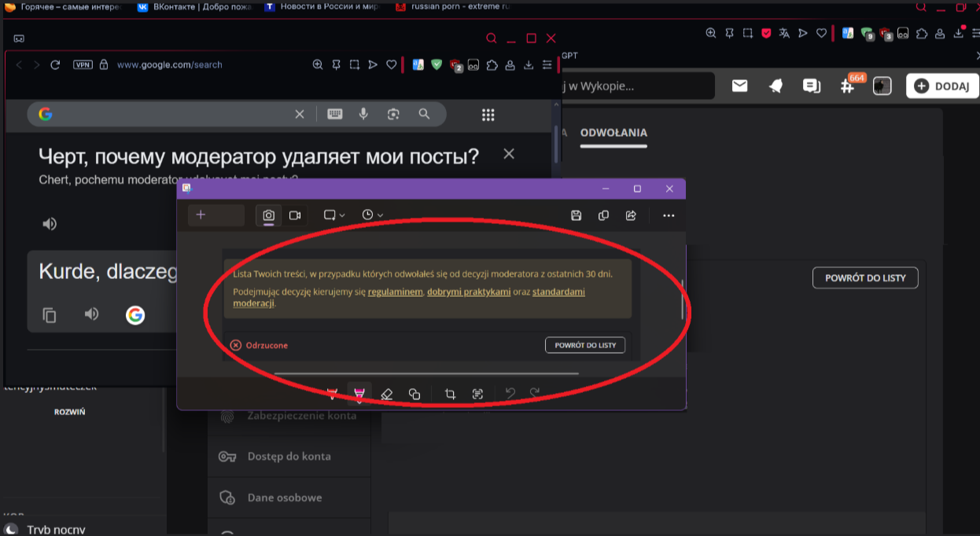The image size is (980, 536).
Task: Select the highlighter tool in Snipping Tool
Action: [x=359, y=394]
